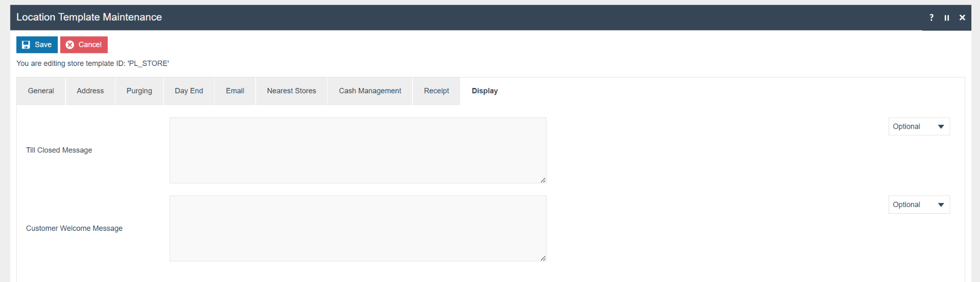This screenshot has width=980, height=282.
Task: Open help via the question mark icon
Action: 931,18
